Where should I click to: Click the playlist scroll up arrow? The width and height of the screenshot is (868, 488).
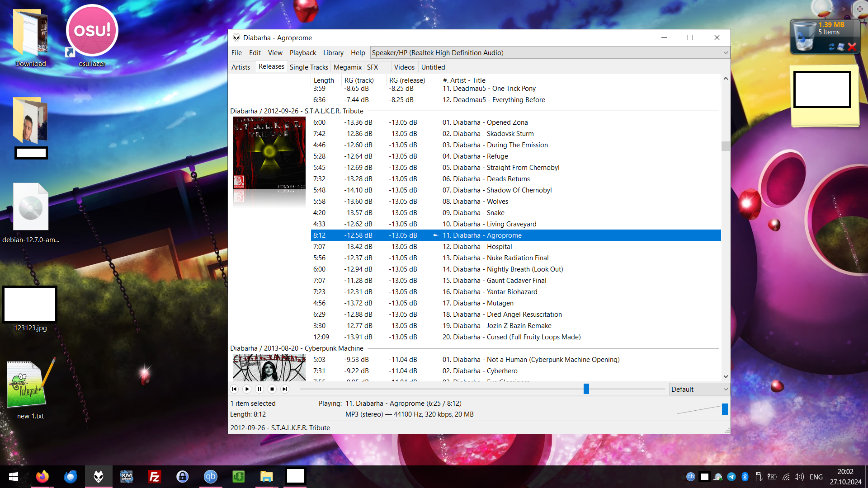(726, 79)
